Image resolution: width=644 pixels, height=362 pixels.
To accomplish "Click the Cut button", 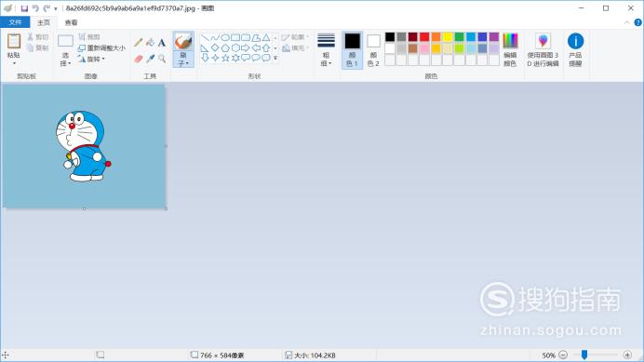I will pos(37,37).
